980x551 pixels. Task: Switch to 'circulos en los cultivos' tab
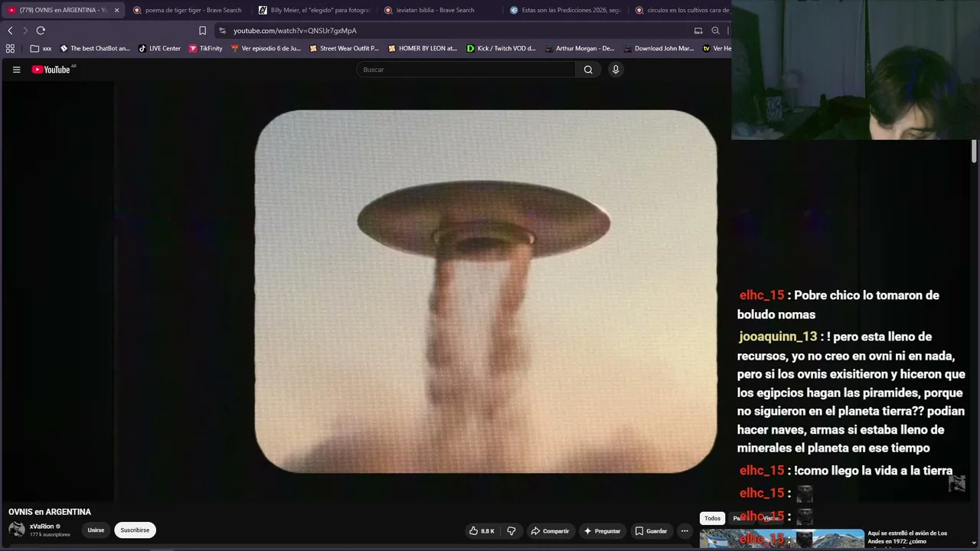(680, 10)
